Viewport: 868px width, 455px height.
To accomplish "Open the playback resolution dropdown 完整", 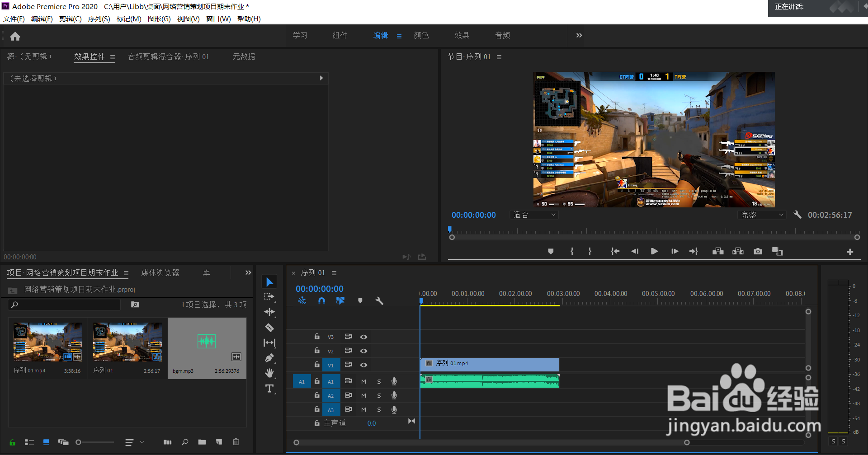I will coord(762,215).
